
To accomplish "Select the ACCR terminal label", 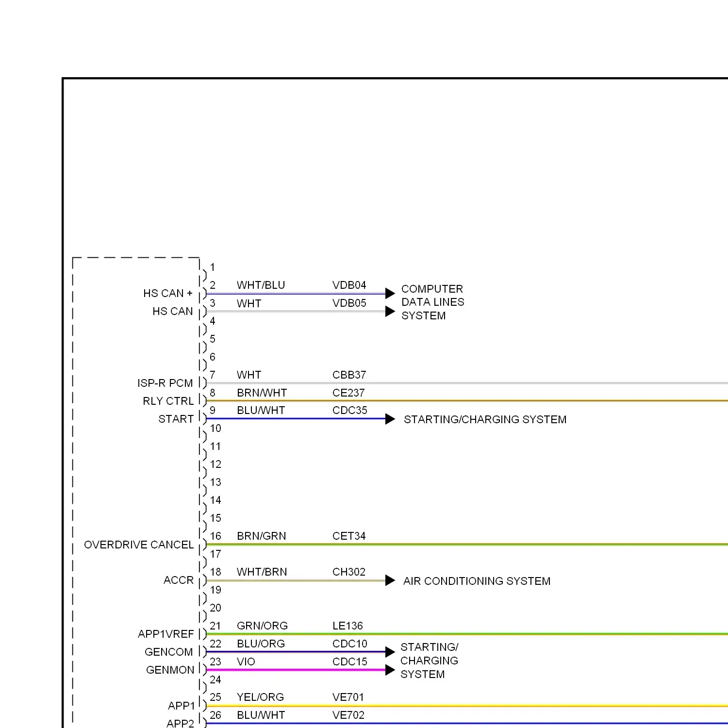I will [x=178, y=580].
